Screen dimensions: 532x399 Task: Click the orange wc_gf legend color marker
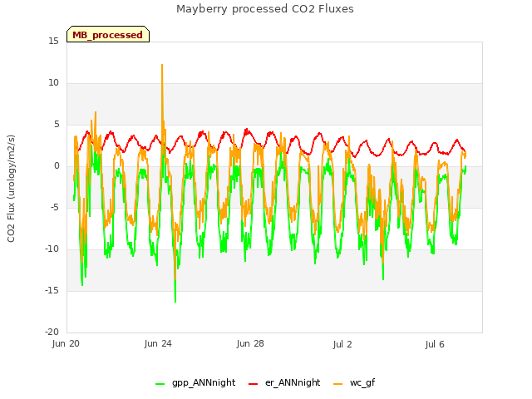[338, 384]
